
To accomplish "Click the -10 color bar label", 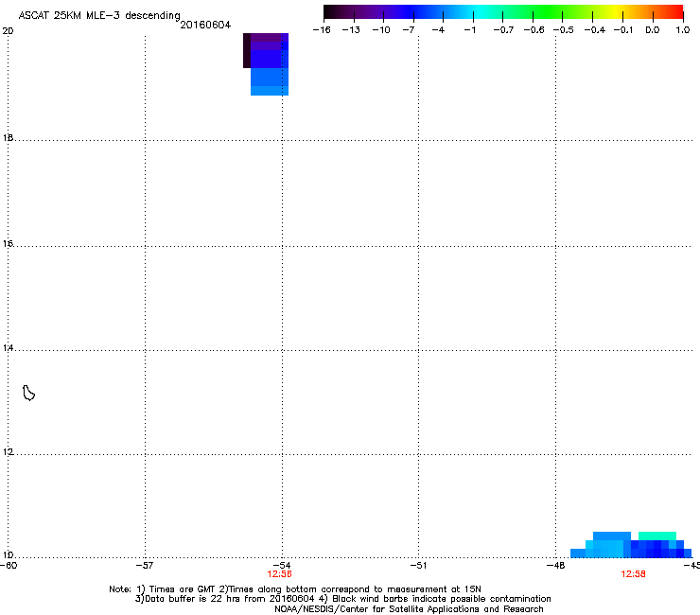I will [381, 30].
